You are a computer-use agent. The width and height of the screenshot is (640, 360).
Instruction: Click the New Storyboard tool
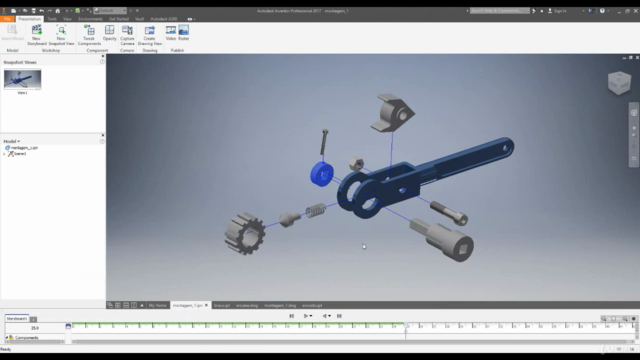pos(36,35)
